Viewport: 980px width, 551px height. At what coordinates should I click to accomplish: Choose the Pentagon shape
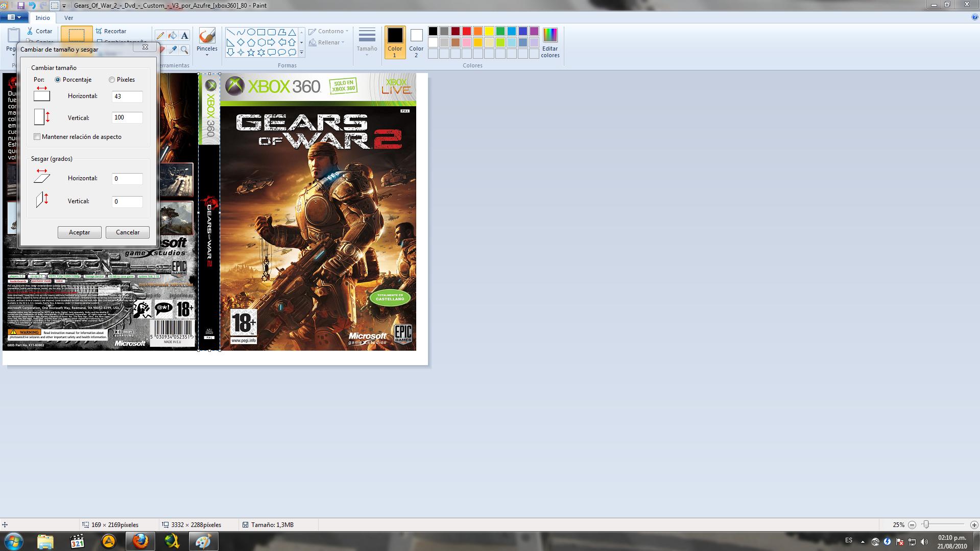251,42
